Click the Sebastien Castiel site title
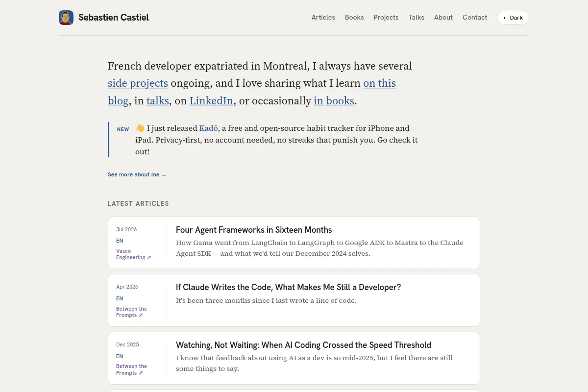The height and width of the screenshot is (392, 588). (114, 18)
